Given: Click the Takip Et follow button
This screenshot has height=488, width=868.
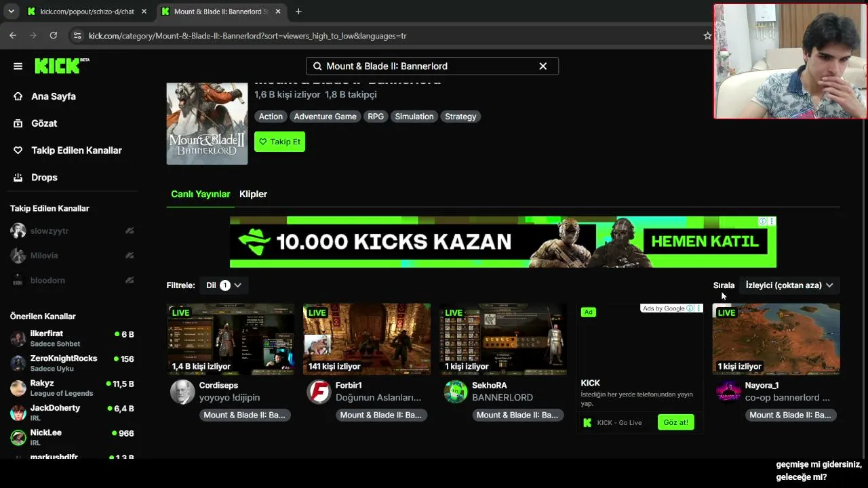Looking at the screenshot, I should click(279, 142).
